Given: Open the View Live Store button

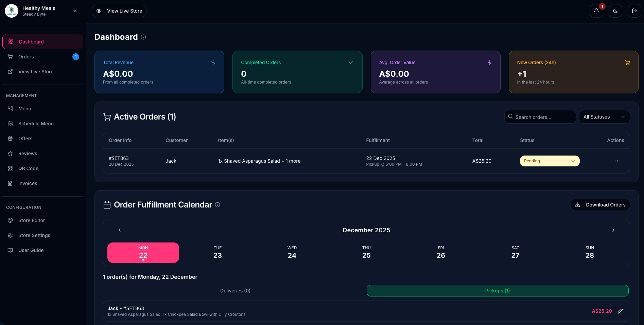Looking at the screenshot, I should pyautogui.click(x=119, y=11).
